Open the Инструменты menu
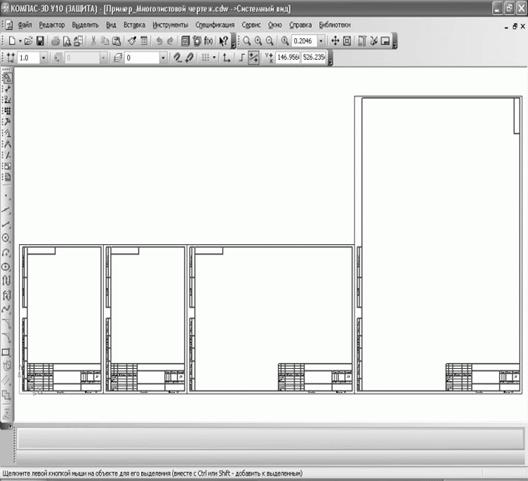This screenshot has width=528, height=481. coord(170,25)
